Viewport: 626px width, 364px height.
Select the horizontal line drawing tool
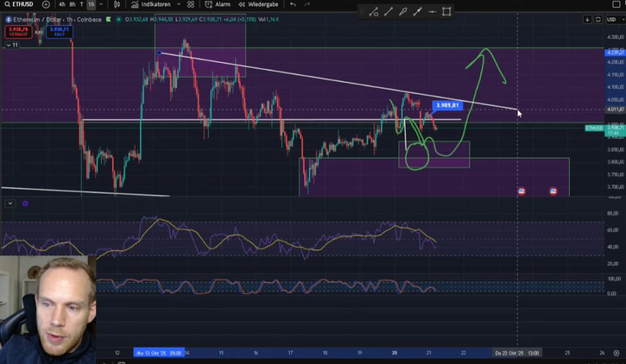433,12
